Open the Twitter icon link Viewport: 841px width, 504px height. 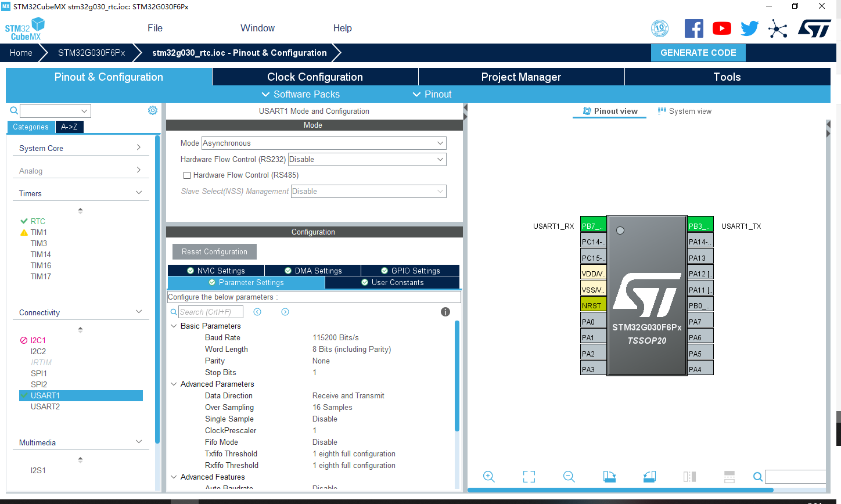pyautogui.click(x=750, y=28)
